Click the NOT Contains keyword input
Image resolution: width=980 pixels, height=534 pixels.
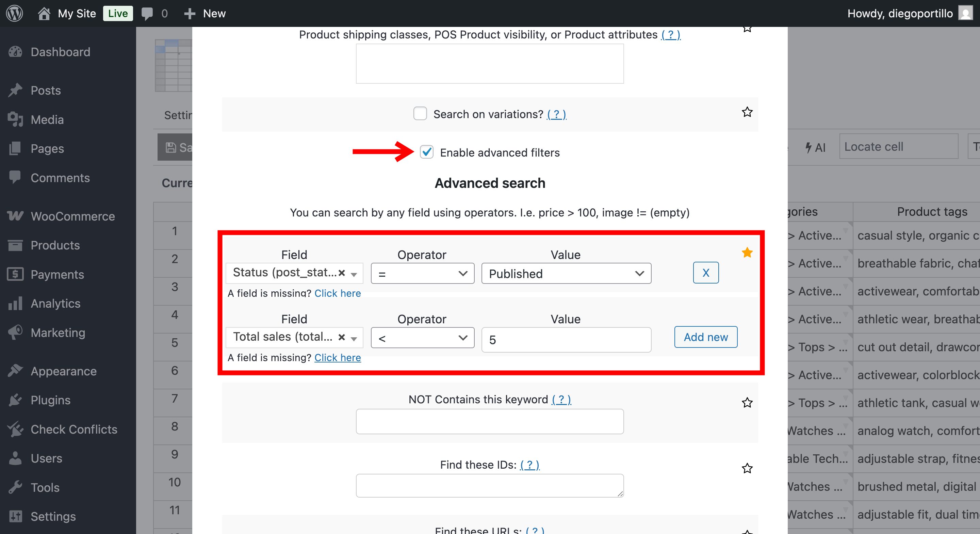pos(489,421)
